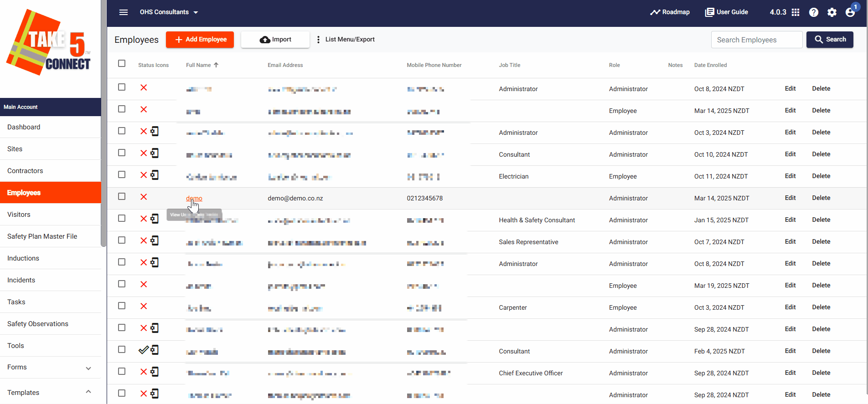Click the app device icon in Chief Executive Officer row
The width and height of the screenshot is (868, 404).
point(155,372)
